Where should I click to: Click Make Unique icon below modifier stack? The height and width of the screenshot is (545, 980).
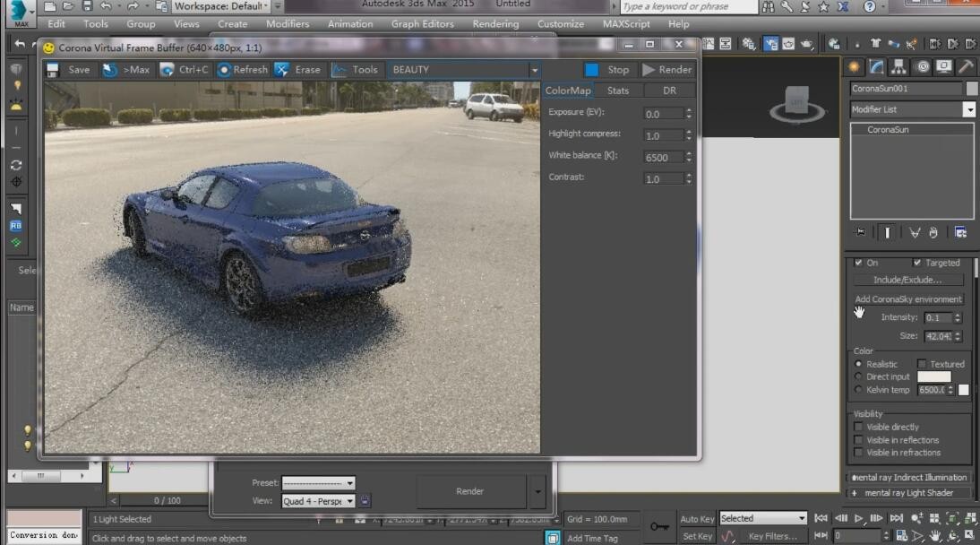pos(915,233)
